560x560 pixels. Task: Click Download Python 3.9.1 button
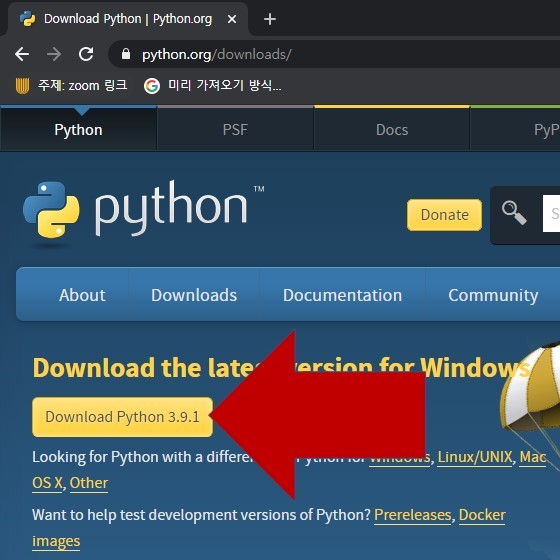coord(122,417)
